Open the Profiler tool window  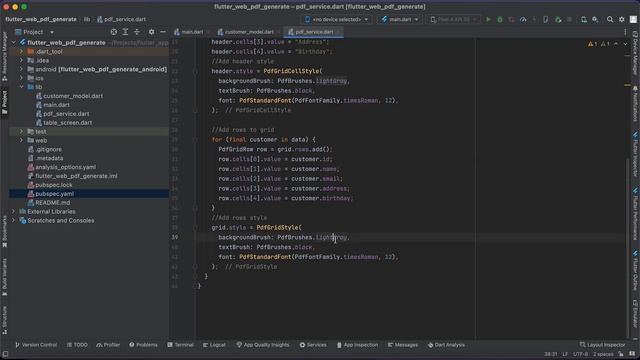coord(108,345)
